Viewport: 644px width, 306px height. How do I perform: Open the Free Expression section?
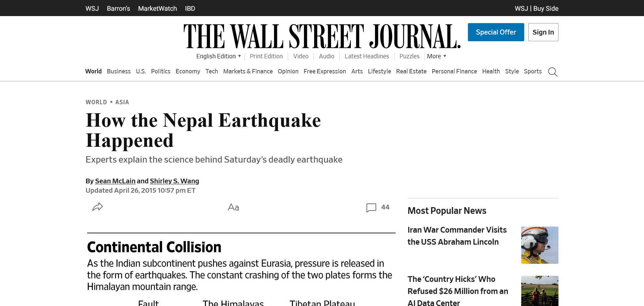(x=325, y=71)
